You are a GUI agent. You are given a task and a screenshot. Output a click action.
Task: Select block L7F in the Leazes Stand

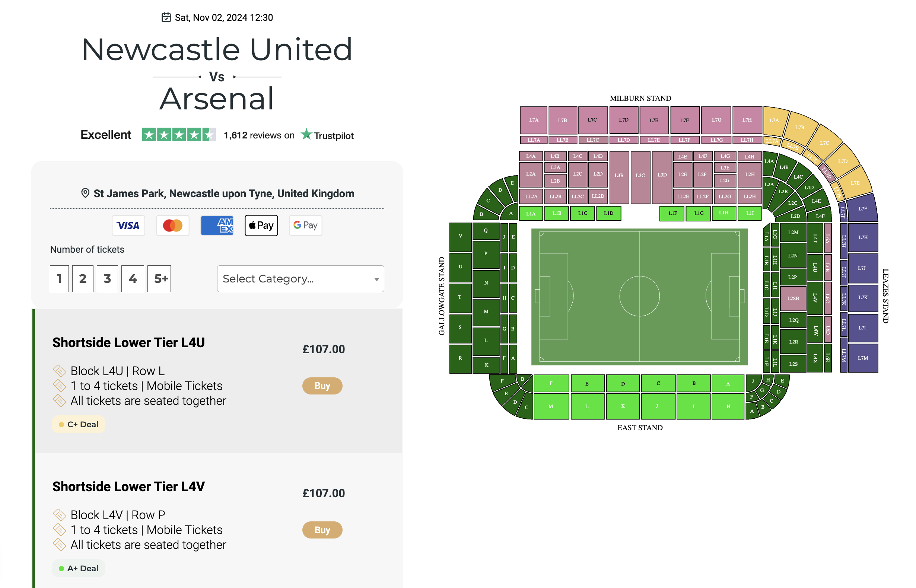click(x=863, y=208)
